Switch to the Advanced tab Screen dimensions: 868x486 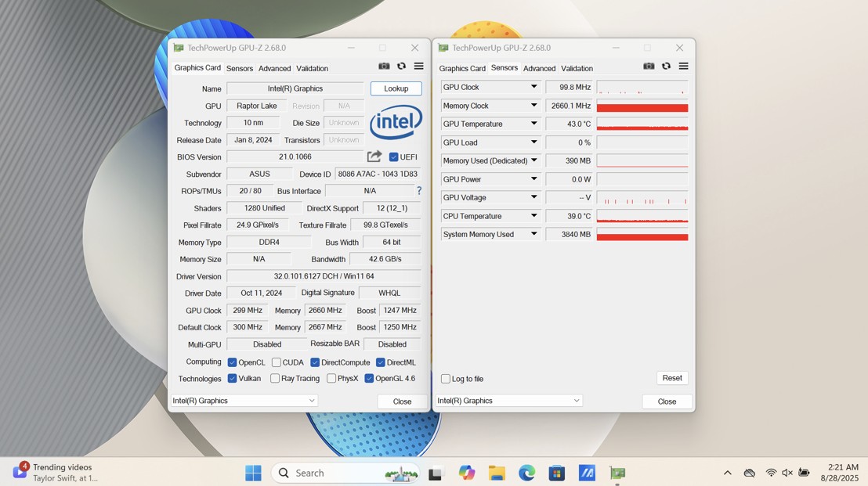point(275,68)
